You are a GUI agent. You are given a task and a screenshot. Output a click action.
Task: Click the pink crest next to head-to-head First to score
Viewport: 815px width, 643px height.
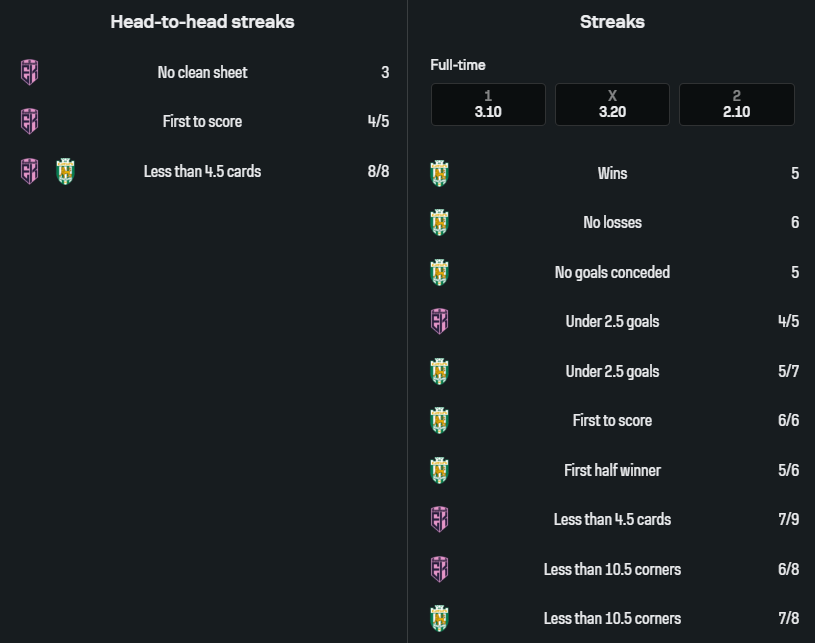click(30, 121)
